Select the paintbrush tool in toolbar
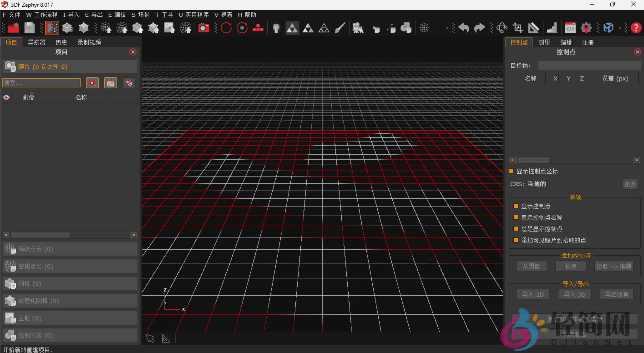Screen dimensions: 644x353 (340, 28)
